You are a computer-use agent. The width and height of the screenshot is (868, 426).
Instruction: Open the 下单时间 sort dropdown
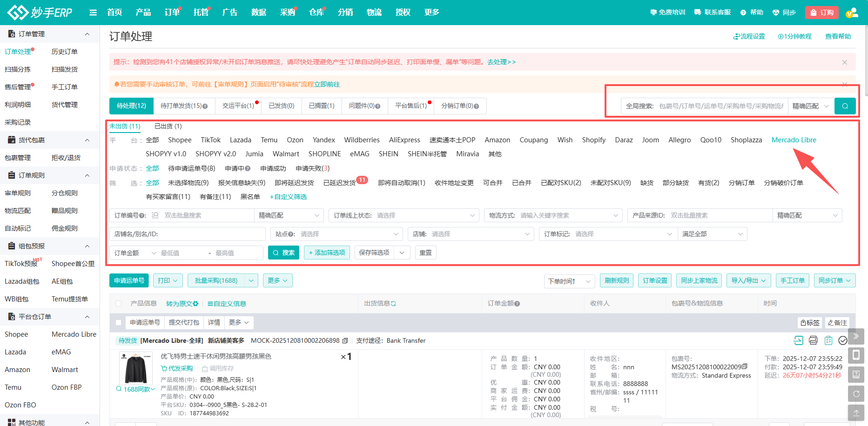click(569, 281)
